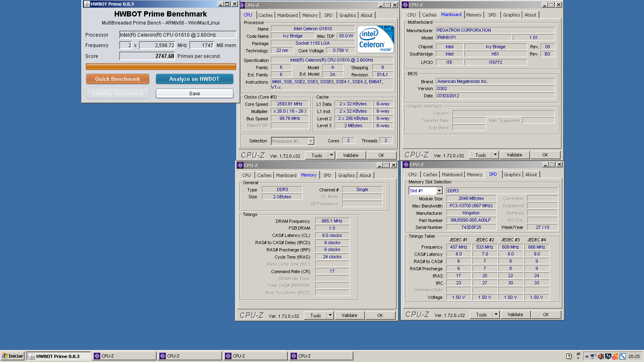Click the Processor name field in HWBOT
Viewport: 644px width, 362px height.
point(178,35)
